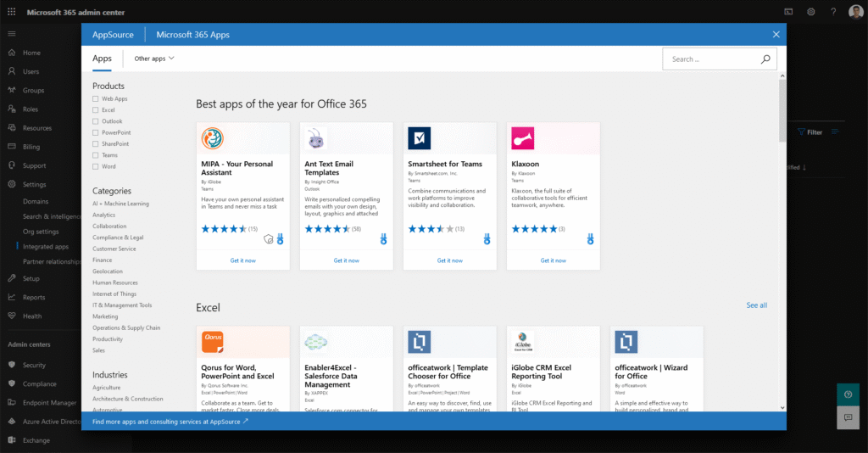868x453 pixels.
Task: Click the Smartsheet for Teams logo
Action: click(419, 138)
